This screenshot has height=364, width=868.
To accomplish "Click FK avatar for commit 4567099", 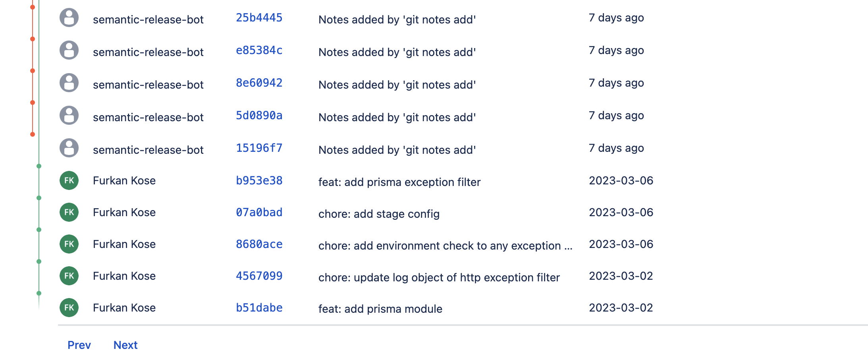I will 69,276.
